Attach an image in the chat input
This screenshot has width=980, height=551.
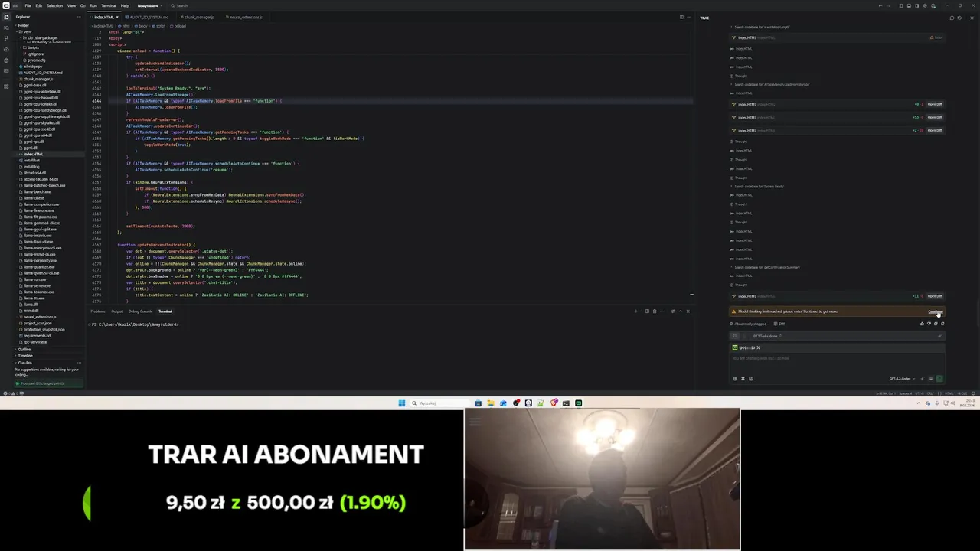pyautogui.click(x=751, y=378)
